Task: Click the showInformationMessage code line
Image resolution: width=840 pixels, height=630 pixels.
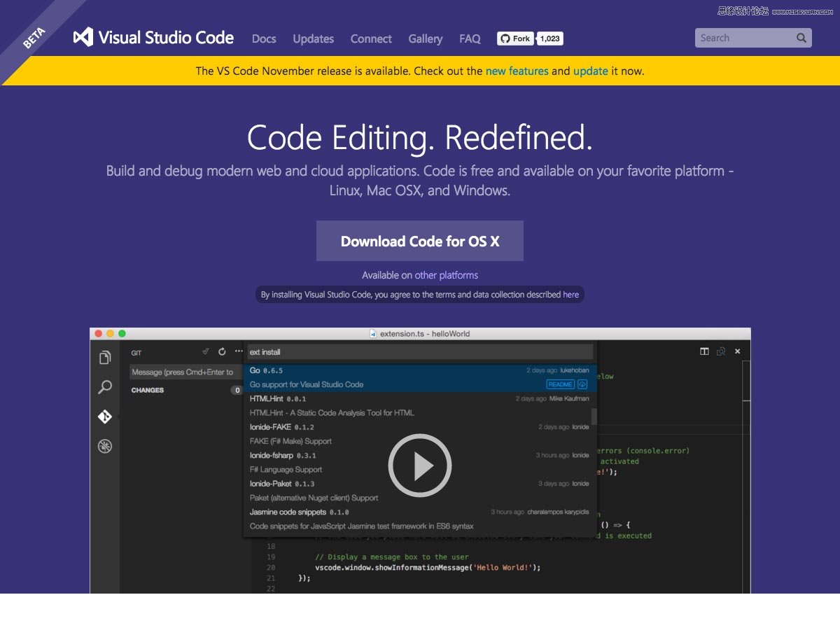Action: (428, 567)
